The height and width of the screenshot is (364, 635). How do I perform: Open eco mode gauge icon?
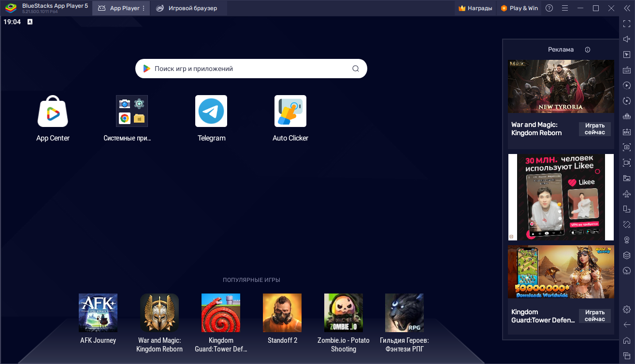pos(627,271)
